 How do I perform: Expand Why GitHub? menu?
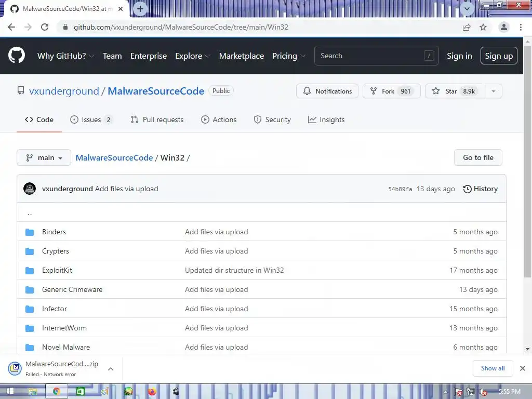click(x=65, y=56)
